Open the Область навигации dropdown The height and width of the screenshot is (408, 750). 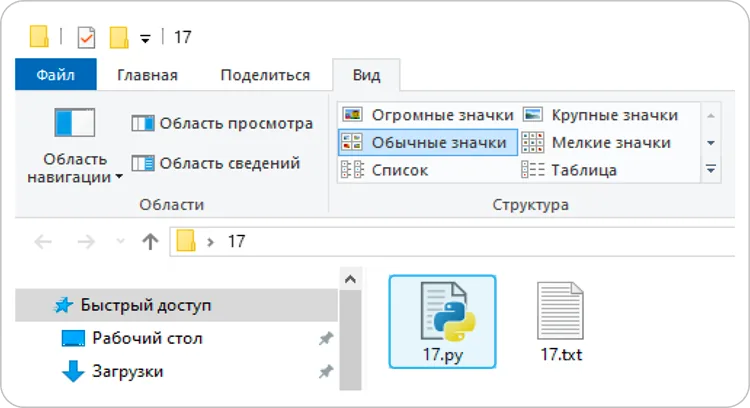pyautogui.click(x=75, y=168)
